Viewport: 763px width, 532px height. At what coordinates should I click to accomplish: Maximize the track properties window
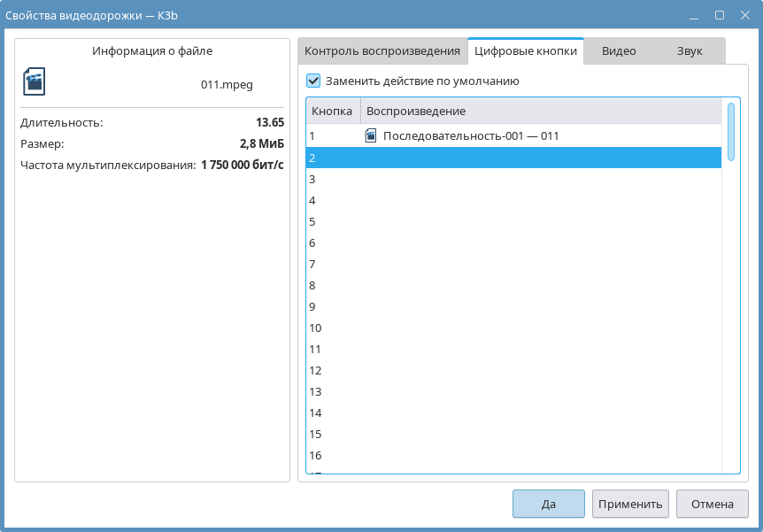[x=720, y=15]
